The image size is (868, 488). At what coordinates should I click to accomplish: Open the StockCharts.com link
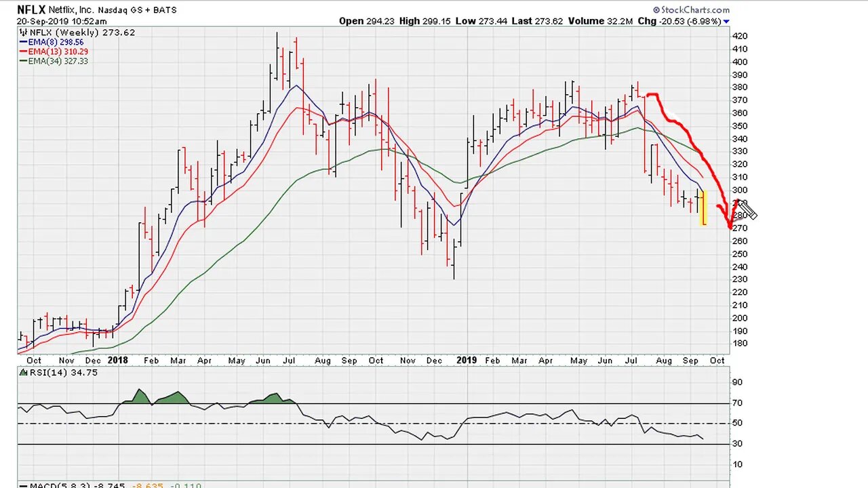[694, 10]
